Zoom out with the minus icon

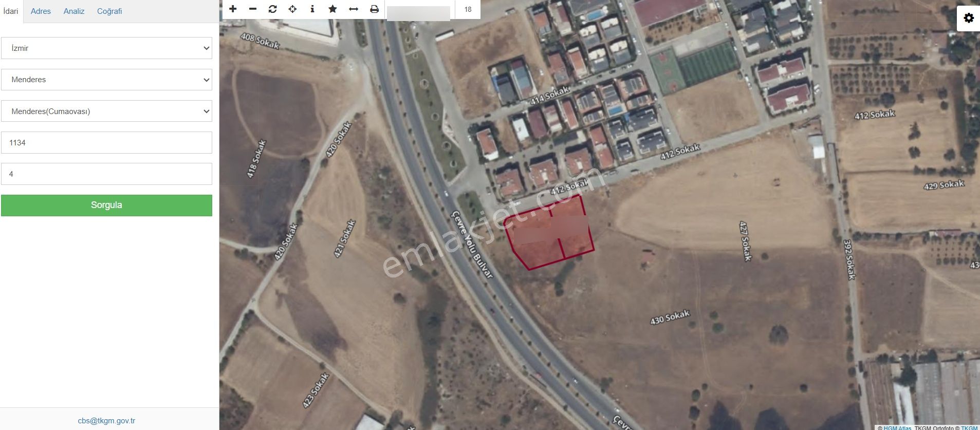point(253,9)
